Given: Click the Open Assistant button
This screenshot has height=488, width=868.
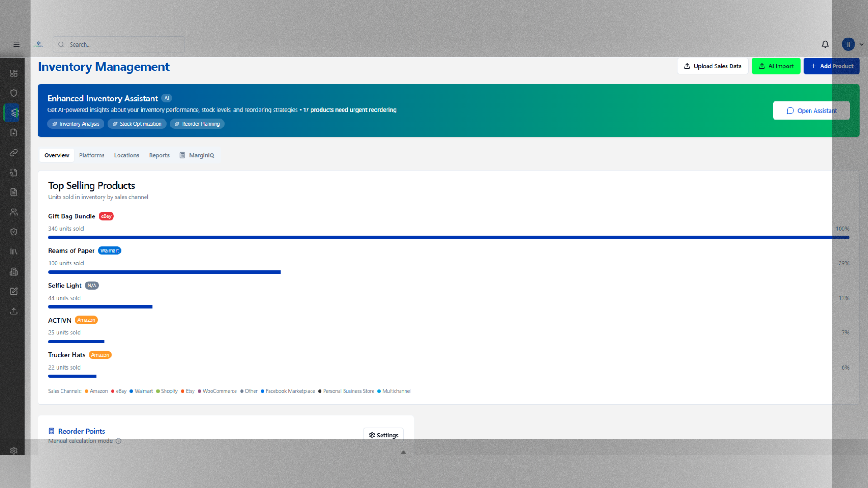Looking at the screenshot, I should pos(811,111).
